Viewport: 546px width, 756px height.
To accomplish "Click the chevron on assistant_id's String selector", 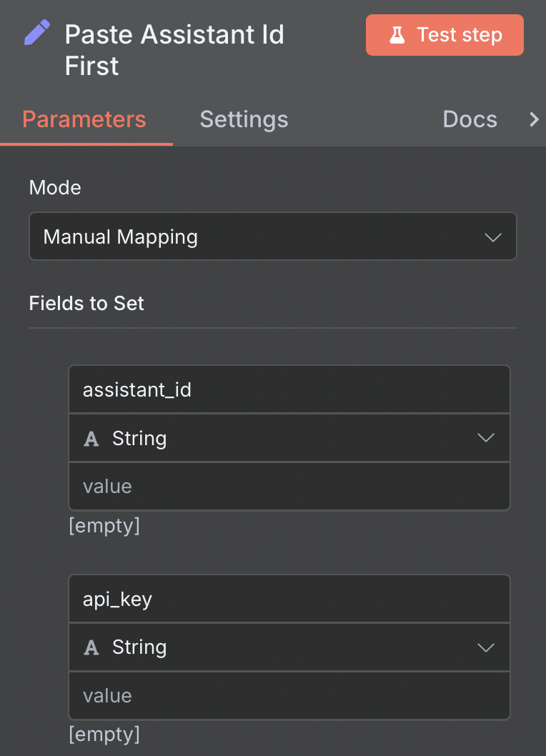I will pos(485,438).
